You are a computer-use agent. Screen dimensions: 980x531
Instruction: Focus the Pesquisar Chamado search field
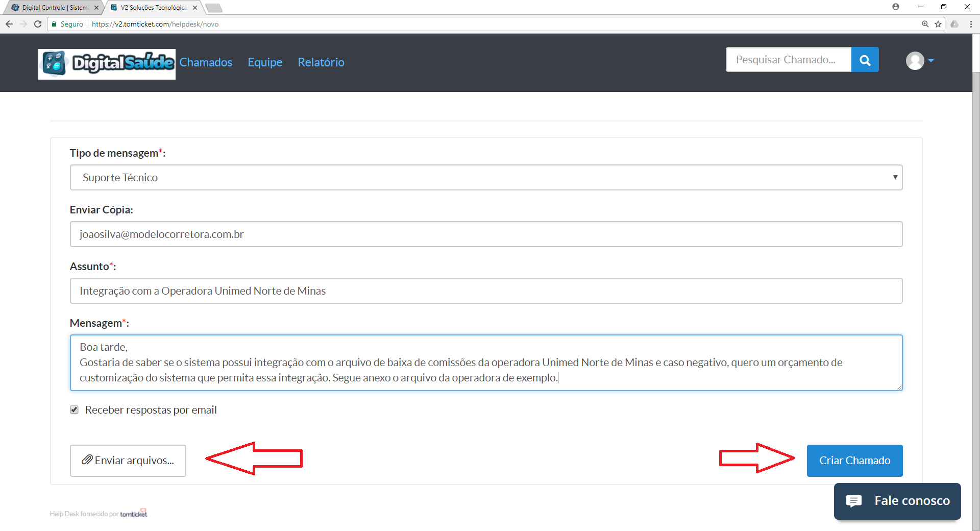coord(788,60)
